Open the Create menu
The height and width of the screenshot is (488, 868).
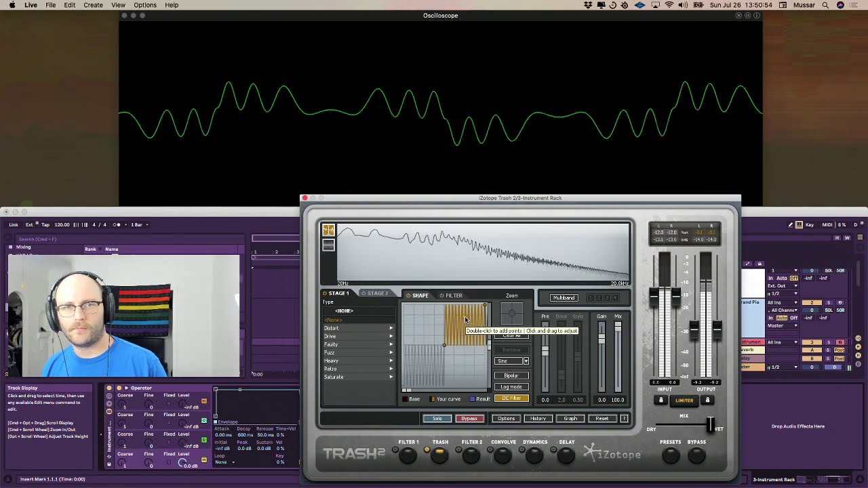93,5
